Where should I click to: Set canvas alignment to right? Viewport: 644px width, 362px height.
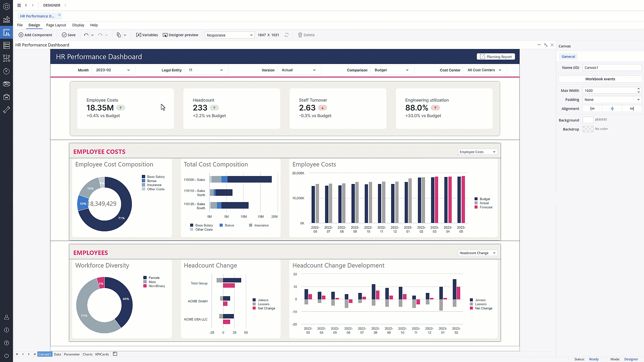tap(632, 108)
